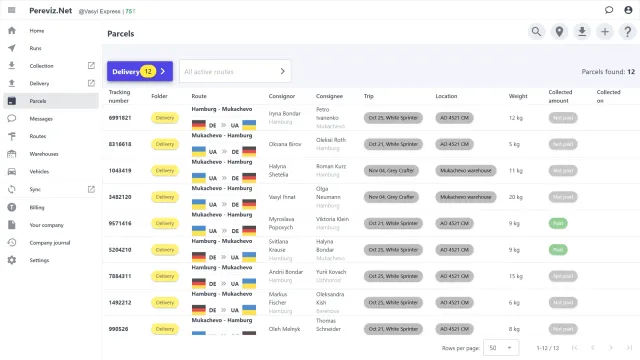Viewport: 640px width, 360px height.
Task: Go to the next page arrow
Action: click(611, 348)
